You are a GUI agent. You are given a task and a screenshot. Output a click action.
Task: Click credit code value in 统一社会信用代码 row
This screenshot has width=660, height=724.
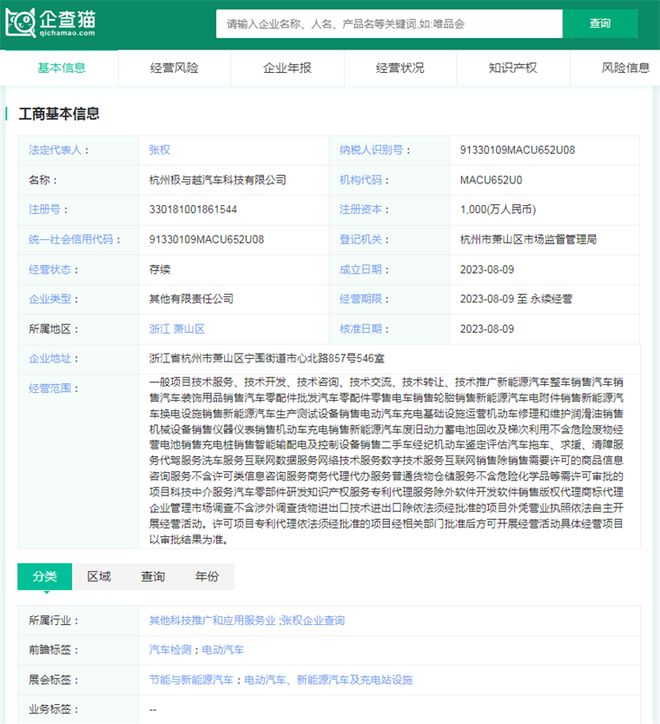206,239
